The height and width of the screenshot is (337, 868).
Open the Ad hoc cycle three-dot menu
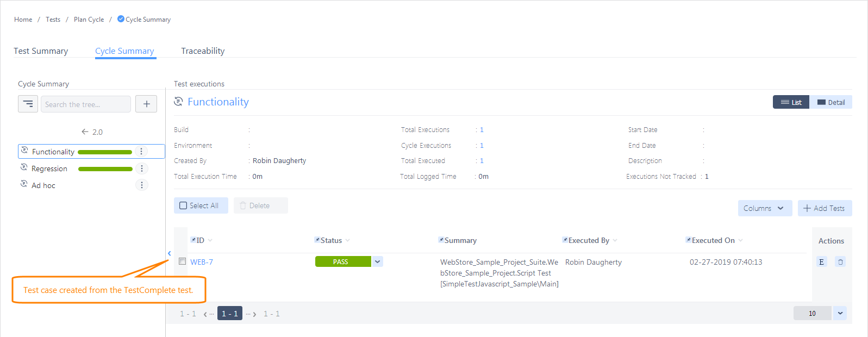tap(141, 185)
